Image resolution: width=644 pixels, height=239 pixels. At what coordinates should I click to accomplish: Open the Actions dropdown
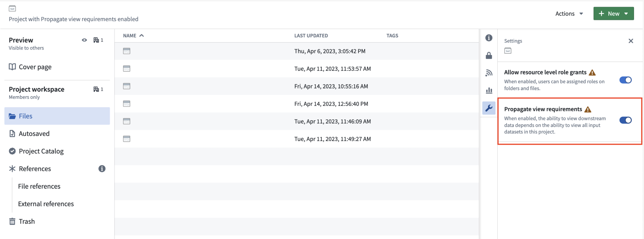pos(569,14)
